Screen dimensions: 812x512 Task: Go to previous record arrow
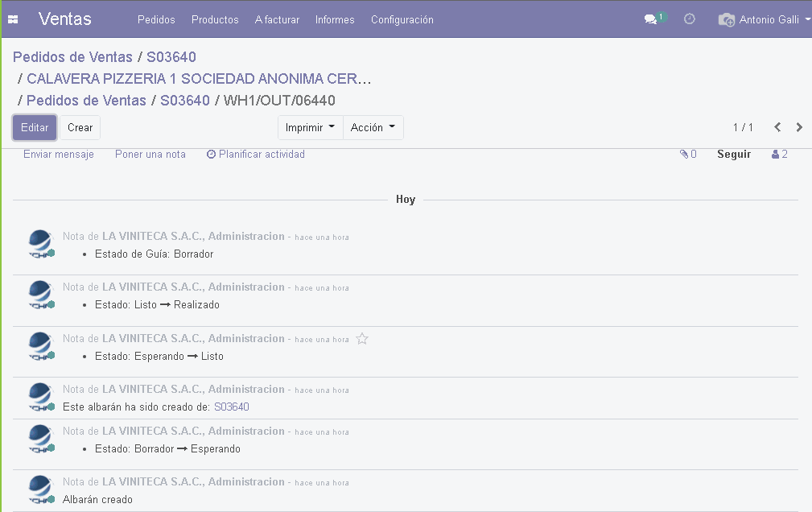777,127
